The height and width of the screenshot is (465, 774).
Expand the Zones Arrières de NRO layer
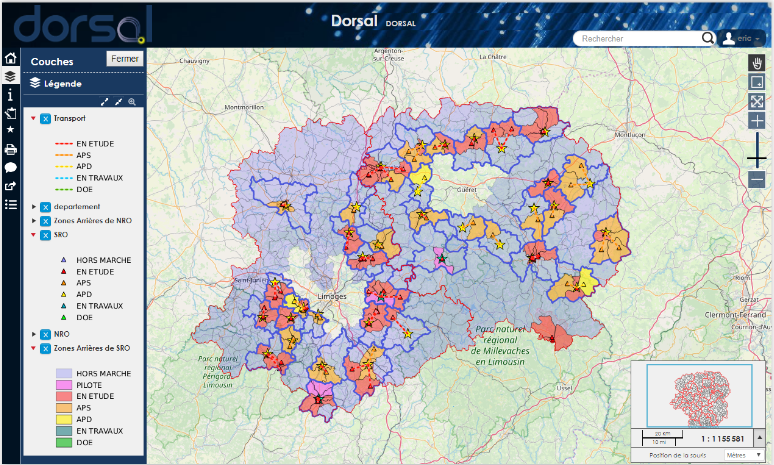[34, 221]
